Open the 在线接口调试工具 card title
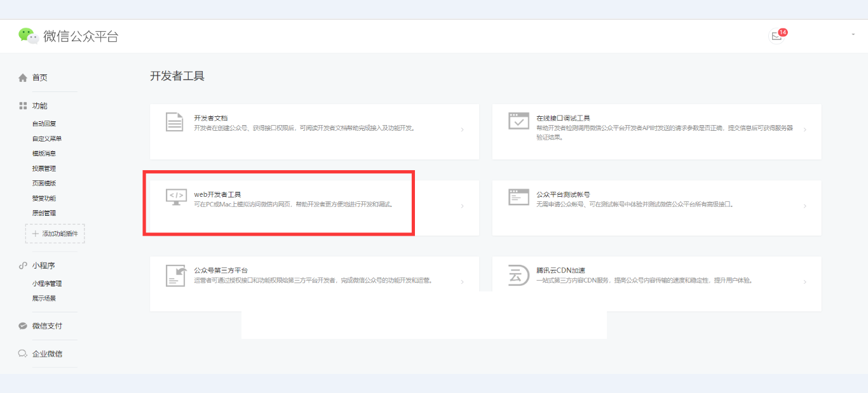The image size is (868, 393). pyautogui.click(x=563, y=118)
